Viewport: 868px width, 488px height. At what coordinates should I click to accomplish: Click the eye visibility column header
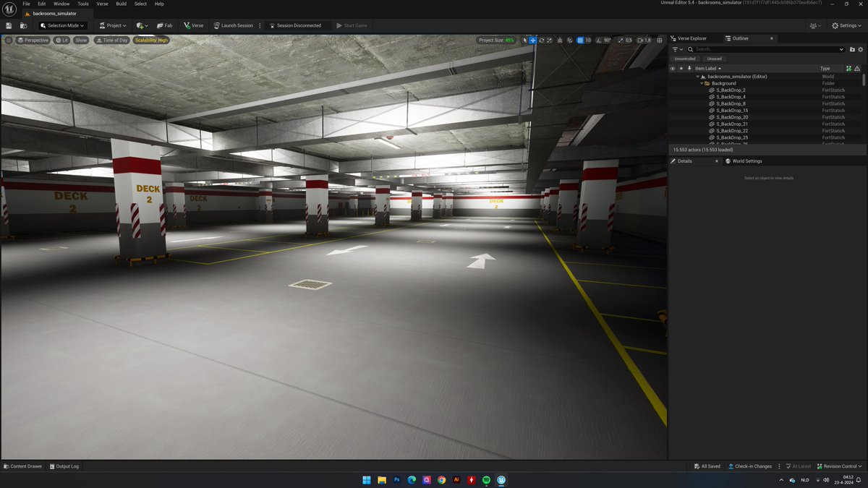673,69
